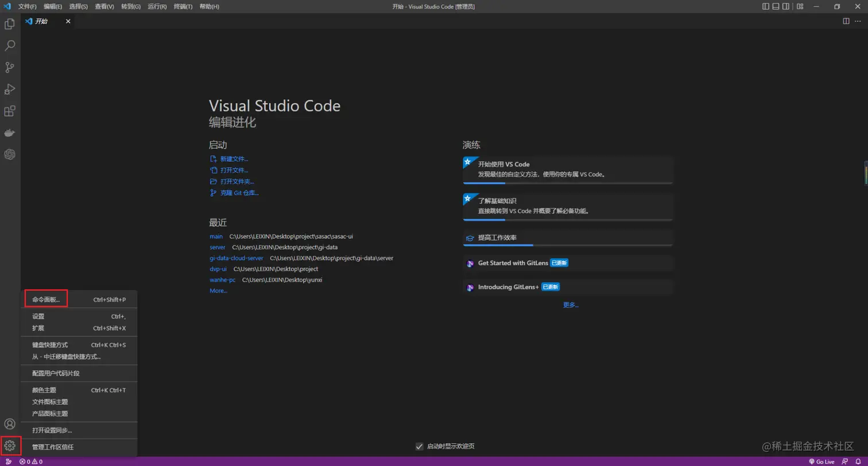Split the editor to the right
Image resolution: width=868 pixels, height=466 pixels.
click(846, 21)
